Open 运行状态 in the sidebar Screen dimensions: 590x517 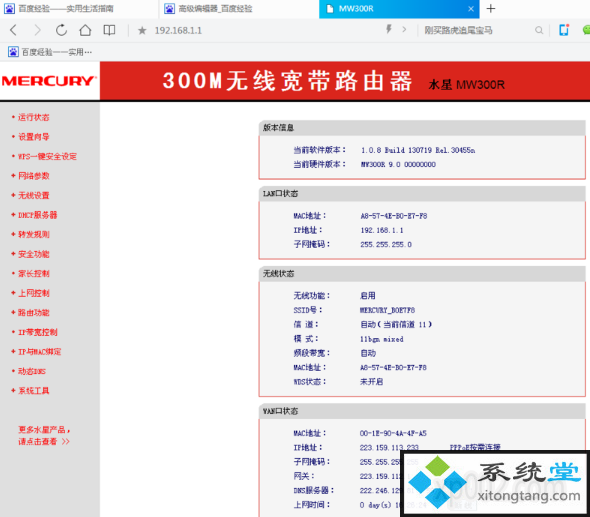click(33, 117)
